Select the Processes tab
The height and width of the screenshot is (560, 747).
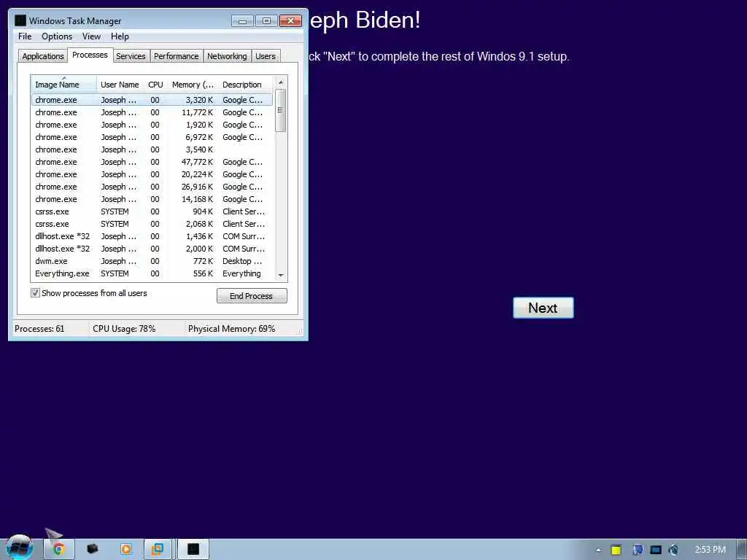[x=90, y=55]
